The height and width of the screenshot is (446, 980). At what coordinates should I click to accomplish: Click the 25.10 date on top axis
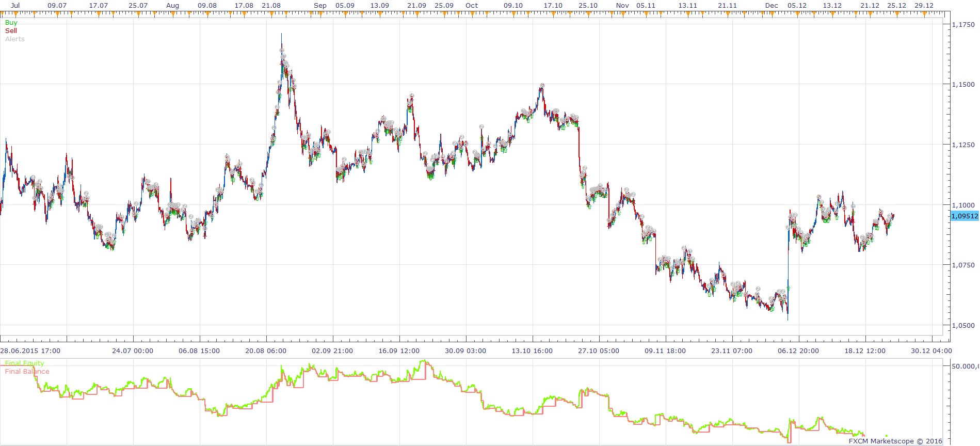pos(588,6)
